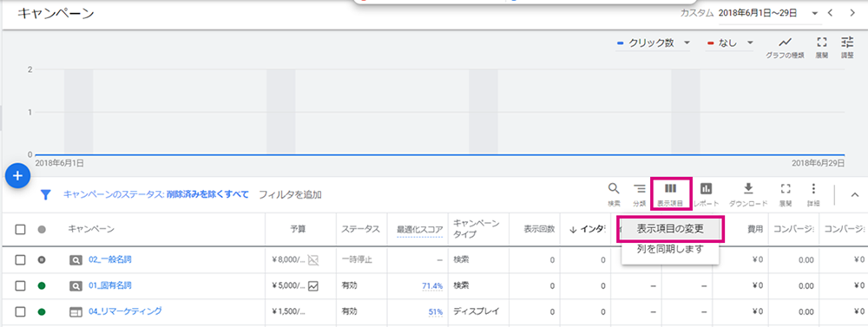The height and width of the screenshot is (327, 868).
Task: Open the 01_固有名詞 campaign link
Action: pos(110,286)
